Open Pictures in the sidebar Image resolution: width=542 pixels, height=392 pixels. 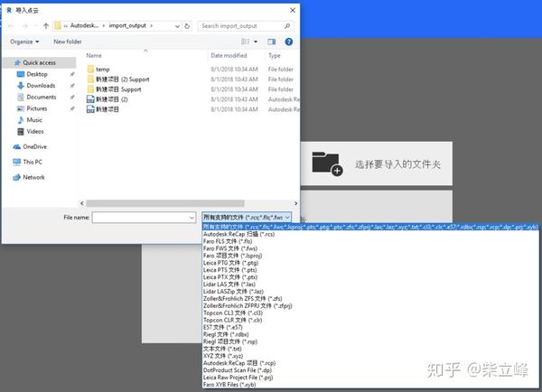pos(37,108)
